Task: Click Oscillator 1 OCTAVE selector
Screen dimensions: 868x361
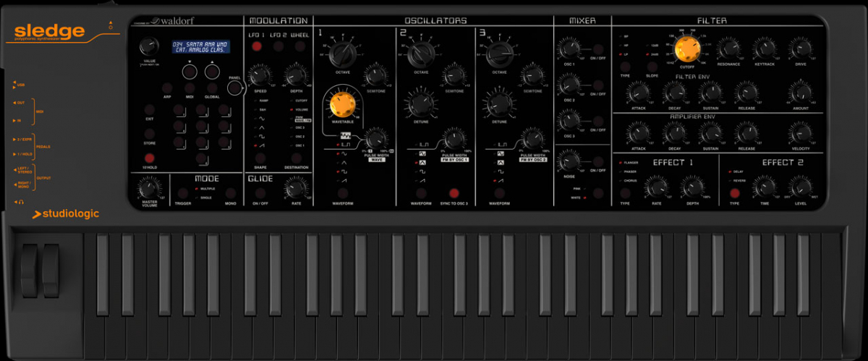Action: [343, 54]
